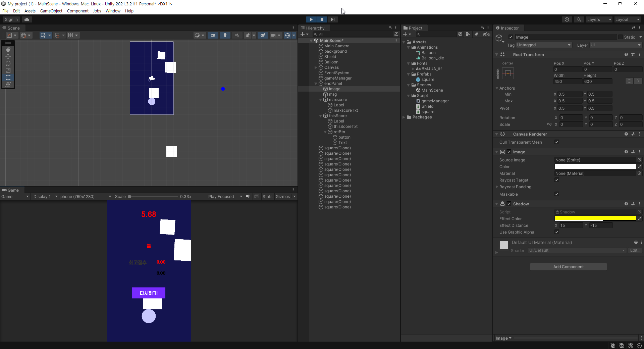Toggle the Shadow component enabled checkbox

[509, 204]
